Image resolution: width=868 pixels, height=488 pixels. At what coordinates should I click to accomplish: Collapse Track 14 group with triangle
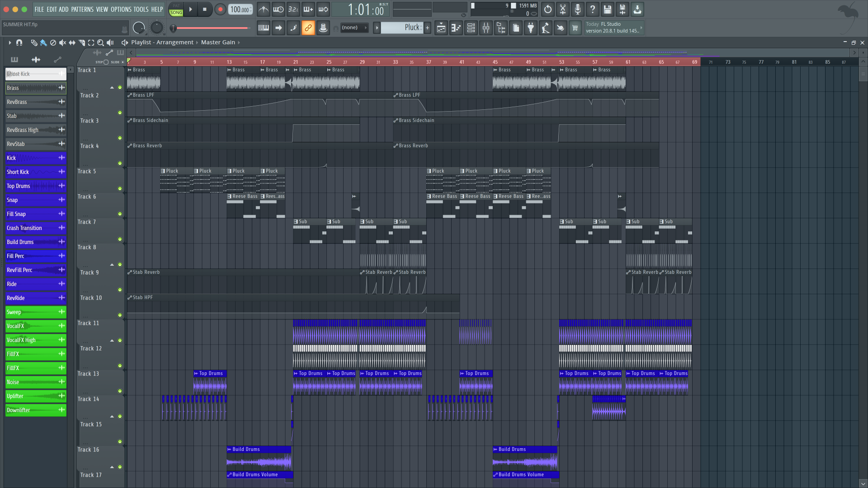coord(112,416)
